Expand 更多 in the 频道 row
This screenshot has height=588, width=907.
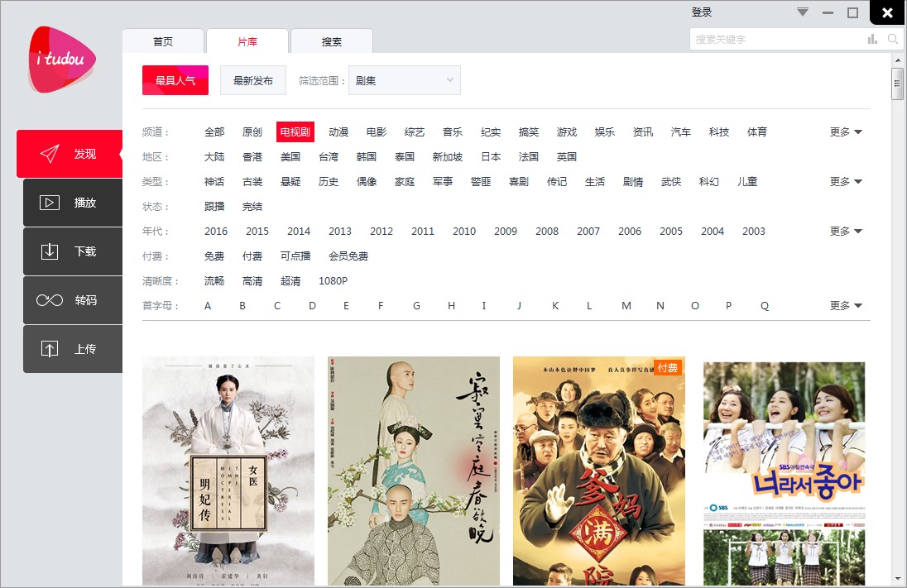[x=846, y=131]
